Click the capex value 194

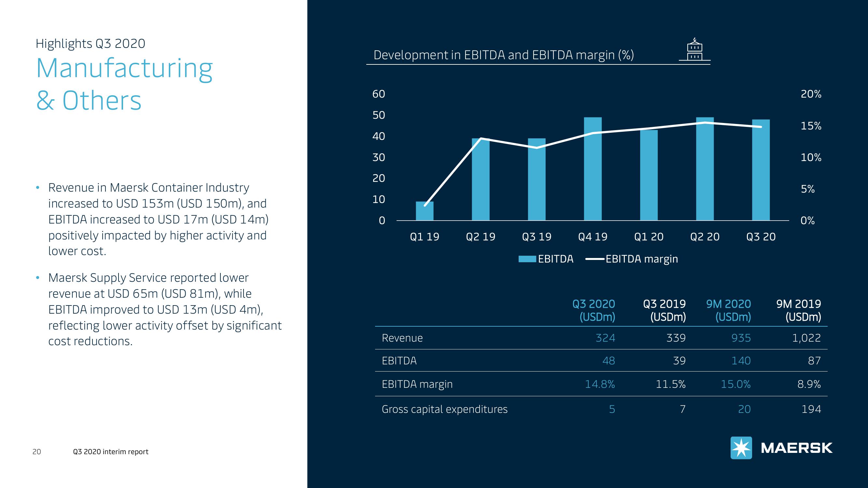point(811,409)
